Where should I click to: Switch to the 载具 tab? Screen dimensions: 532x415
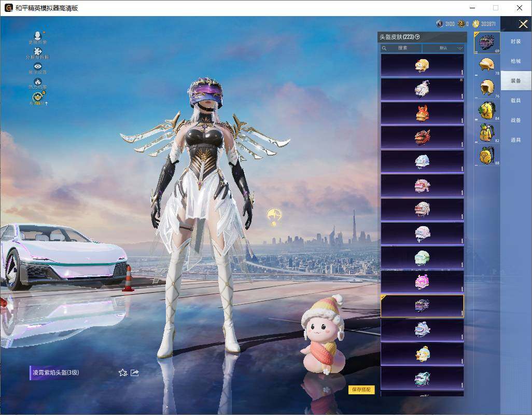pos(516,101)
